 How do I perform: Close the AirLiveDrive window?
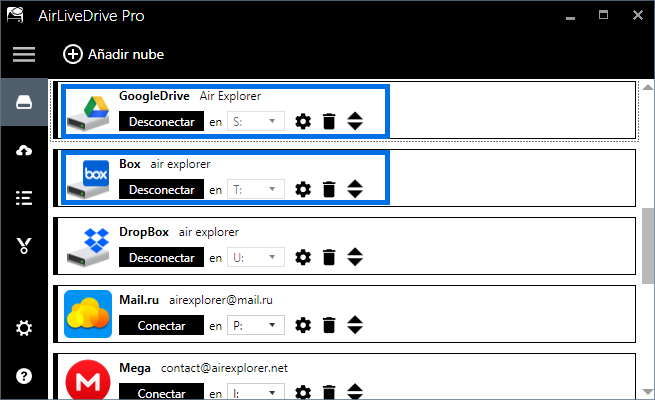pos(637,15)
